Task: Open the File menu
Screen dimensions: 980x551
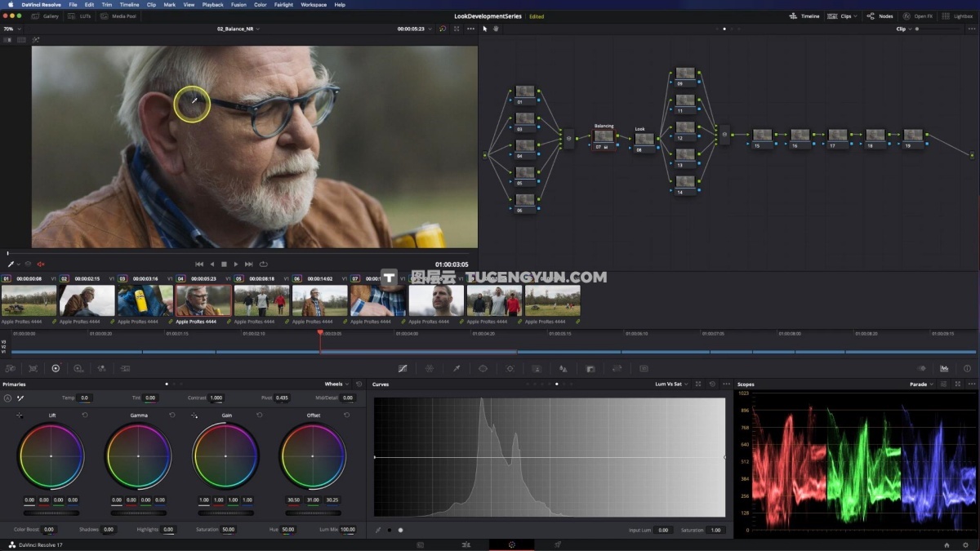Action: point(73,5)
